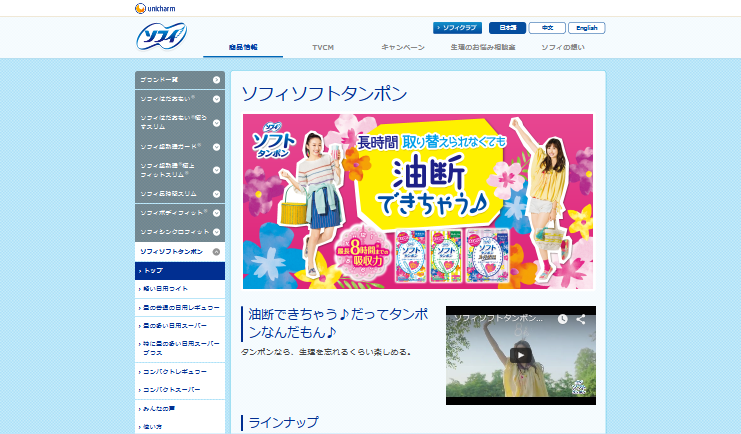
Task: Open 量の普通の日用レギュラー sidebar link
Action: click(x=180, y=308)
